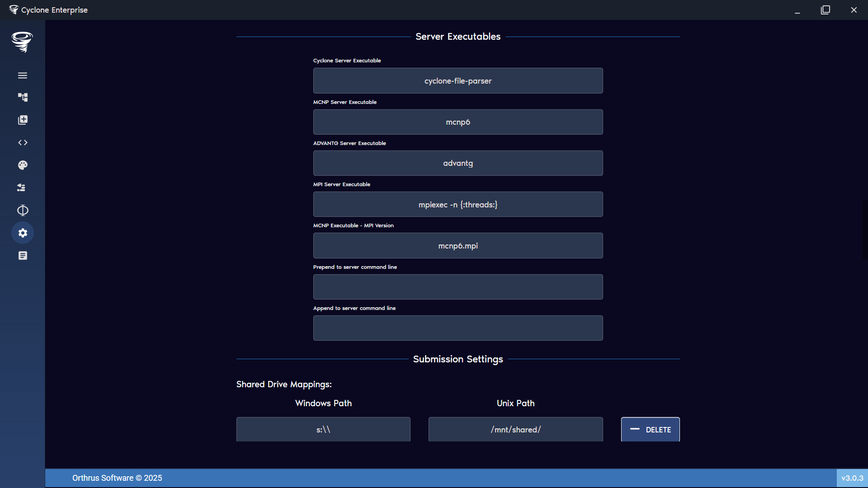Click the Cyclone tornado logo in sidebar
Viewport: 868px width, 488px height.
pyautogui.click(x=22, y=42)
